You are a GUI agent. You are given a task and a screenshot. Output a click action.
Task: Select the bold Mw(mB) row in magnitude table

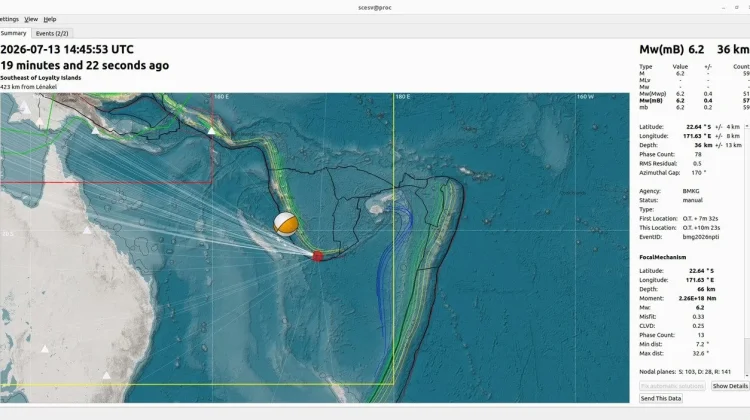[x=694, y=100]
